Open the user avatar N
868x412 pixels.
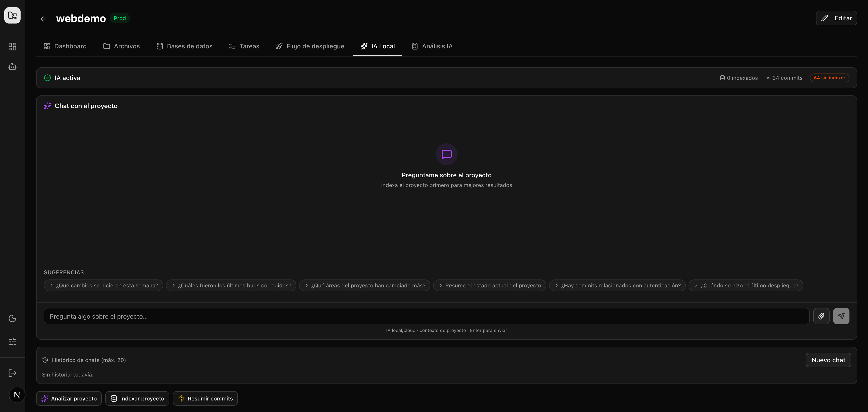point(17,395)
